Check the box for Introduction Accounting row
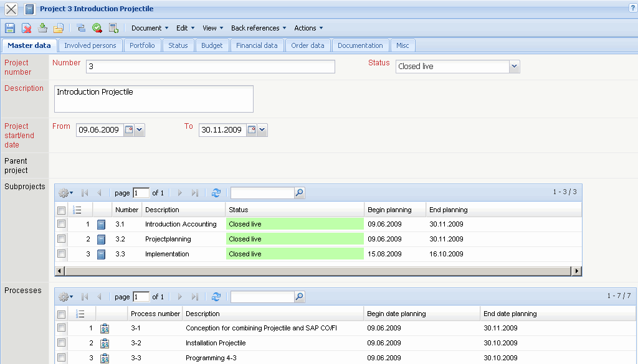The image size is (638, 364). point(61,224)
